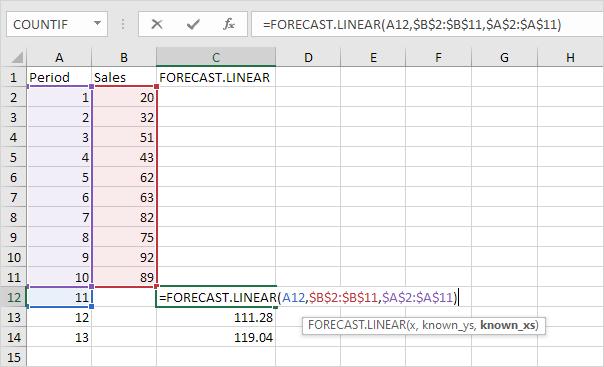
Task: Click Sales cell with value 20
Action: tap(124, 97)
